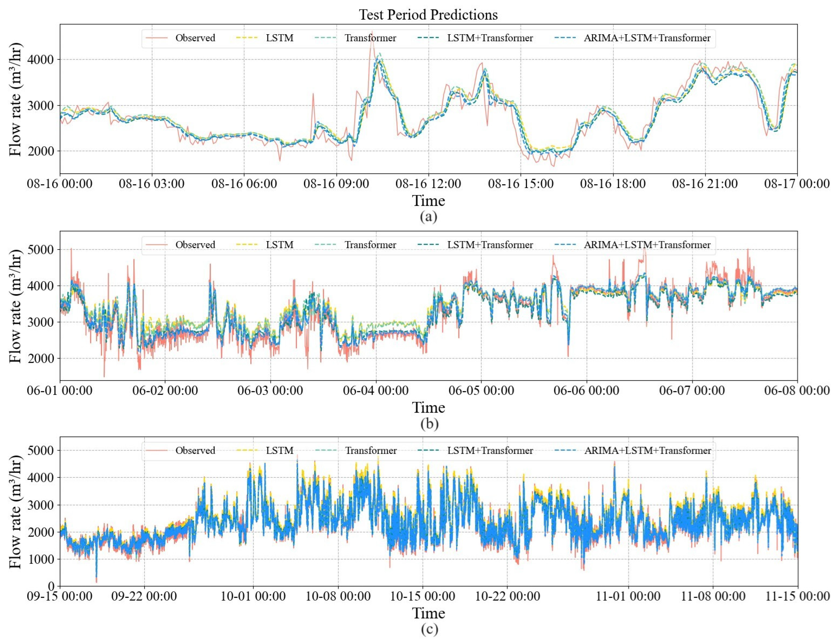Click LSTM legend entry in plot (a)
The width and height of the screenshot is (840, 643).
tap(279, 38)
